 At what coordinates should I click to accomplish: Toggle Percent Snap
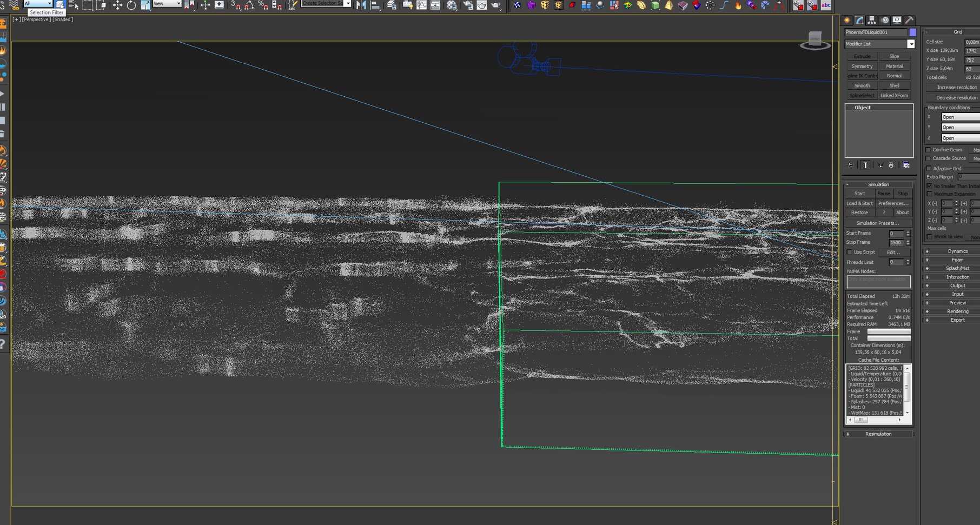pos(263,5)
